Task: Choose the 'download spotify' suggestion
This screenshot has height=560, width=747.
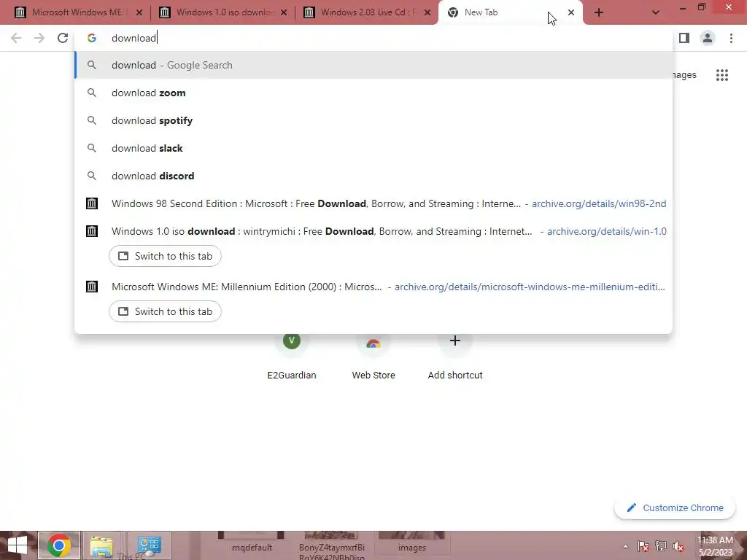Action: pos(373,120)
